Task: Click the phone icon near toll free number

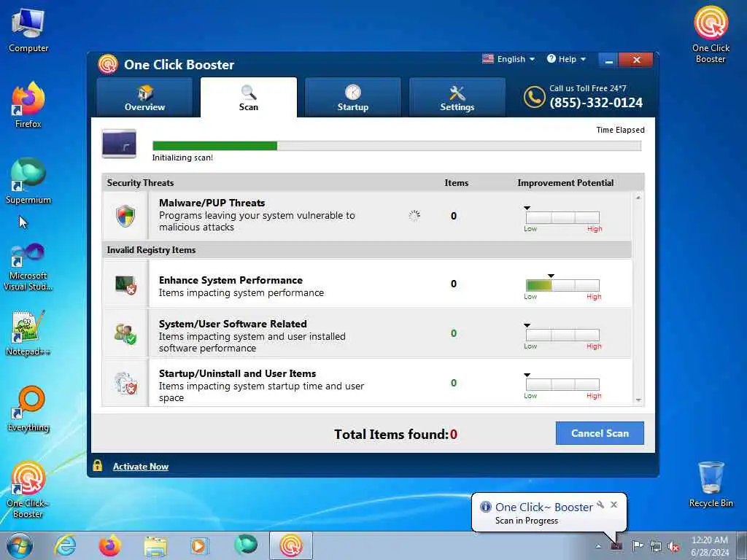Action: 534,97
